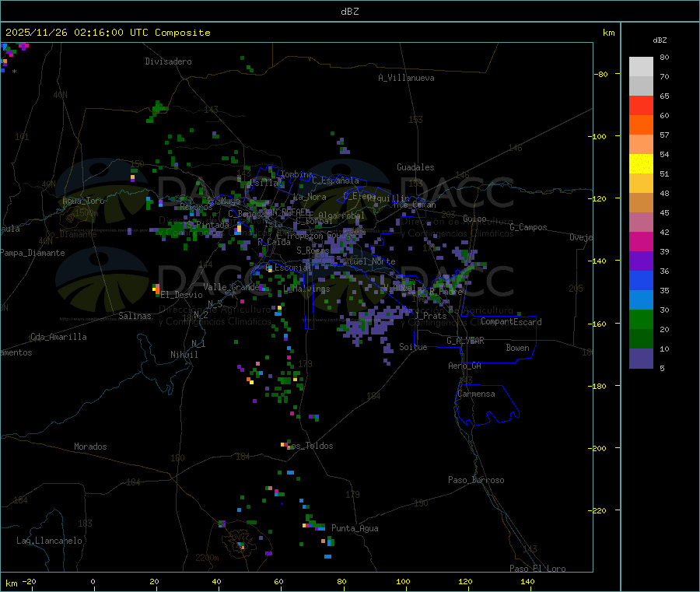
Task: Select the green 30 dBZ legend swatch
Action: (x=641, y=319)
